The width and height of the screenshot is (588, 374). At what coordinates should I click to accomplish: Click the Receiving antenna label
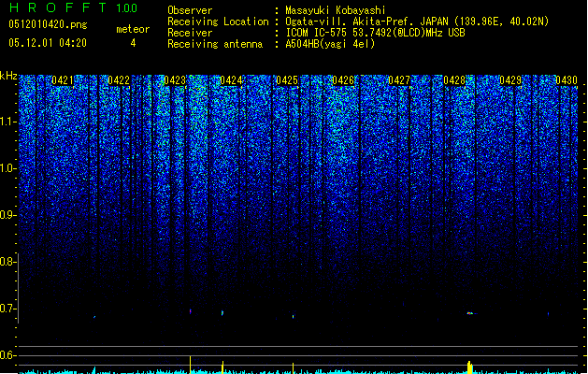[215, 44]
